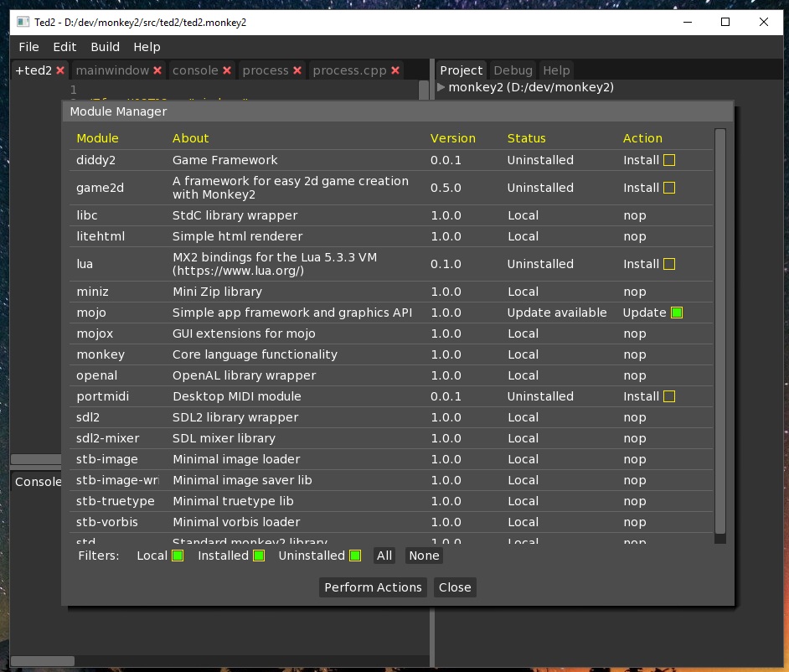
Task: Switch to the Debug panel tab
Action: 513,70
